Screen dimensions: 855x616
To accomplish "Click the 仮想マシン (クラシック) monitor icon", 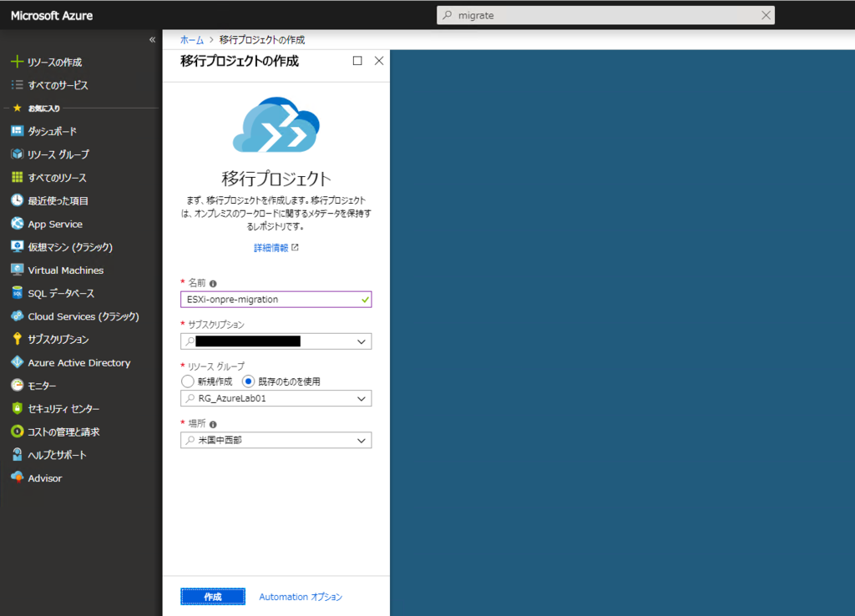I will pos(17,246).
